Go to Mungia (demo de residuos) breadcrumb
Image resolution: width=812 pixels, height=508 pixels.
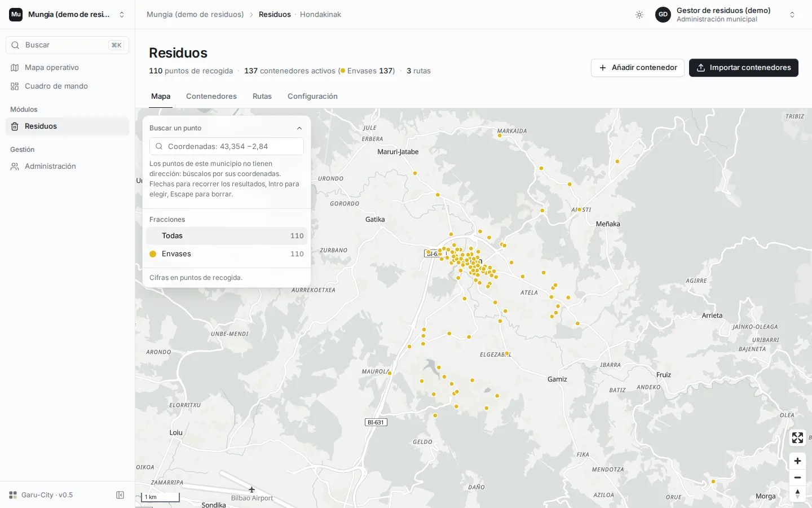pos(195,15)
